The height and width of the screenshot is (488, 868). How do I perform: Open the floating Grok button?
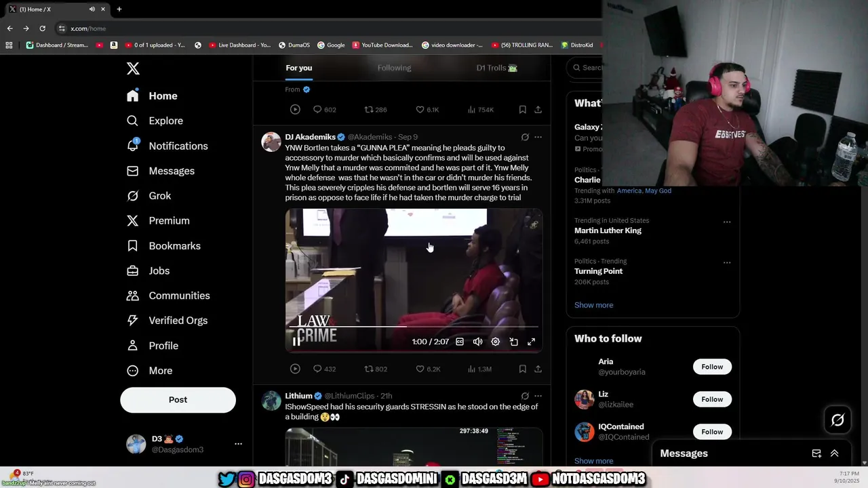coord(837,420)
